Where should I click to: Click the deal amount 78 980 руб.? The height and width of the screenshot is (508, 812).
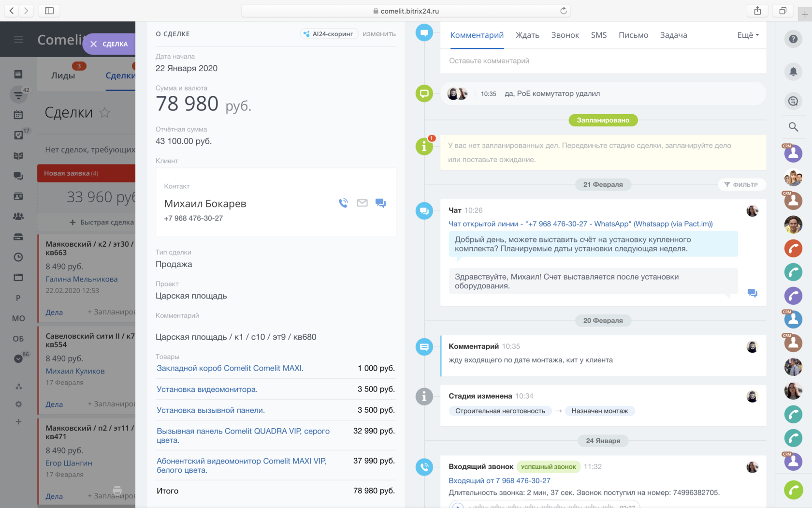(203, 104)
